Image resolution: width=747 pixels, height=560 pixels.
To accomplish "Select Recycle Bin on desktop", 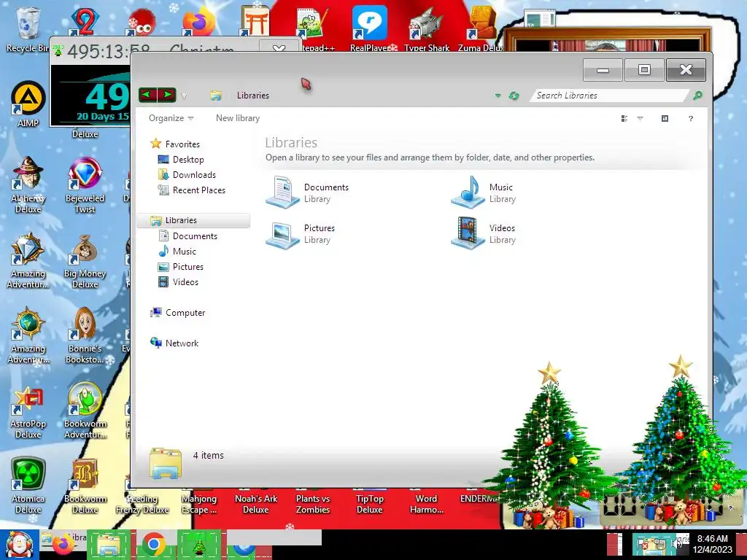I will coord(27,28).
